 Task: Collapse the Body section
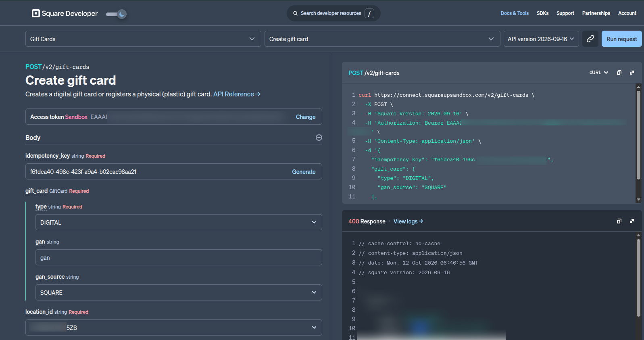click(x=319, y=138)
